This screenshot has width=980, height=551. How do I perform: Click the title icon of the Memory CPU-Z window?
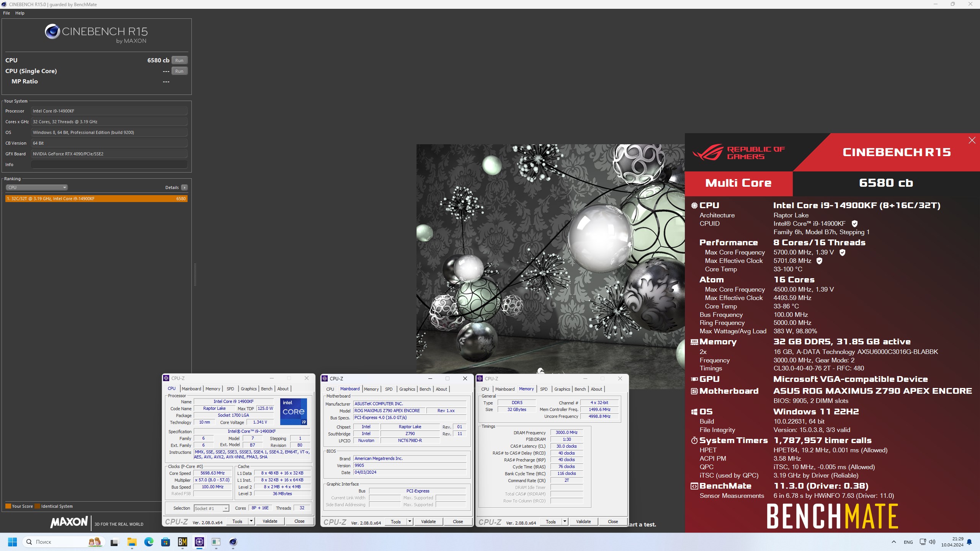(480, 378)
